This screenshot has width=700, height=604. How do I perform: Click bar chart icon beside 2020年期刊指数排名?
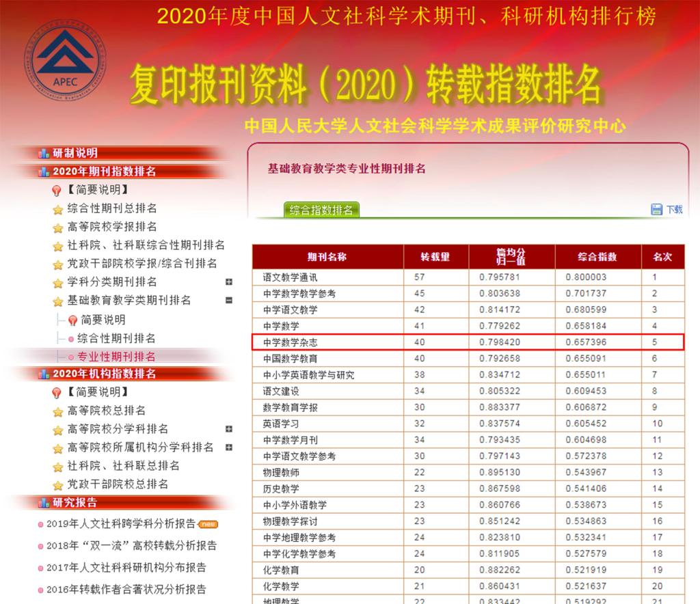(44, 171)
